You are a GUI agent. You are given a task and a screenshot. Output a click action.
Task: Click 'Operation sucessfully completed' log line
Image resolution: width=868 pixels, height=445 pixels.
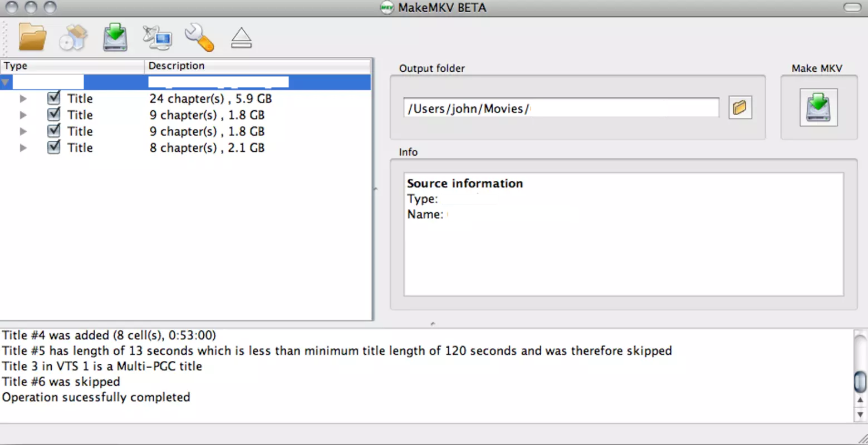click(x=96, y=397)
